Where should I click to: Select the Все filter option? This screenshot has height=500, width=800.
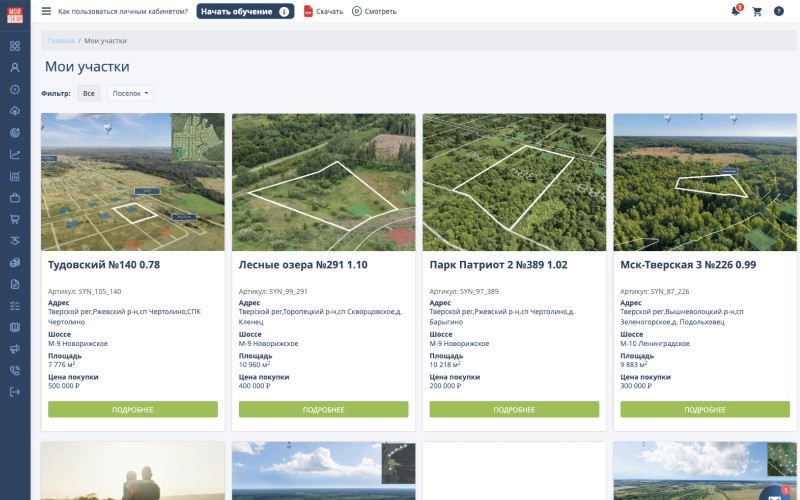coord(89,93)
